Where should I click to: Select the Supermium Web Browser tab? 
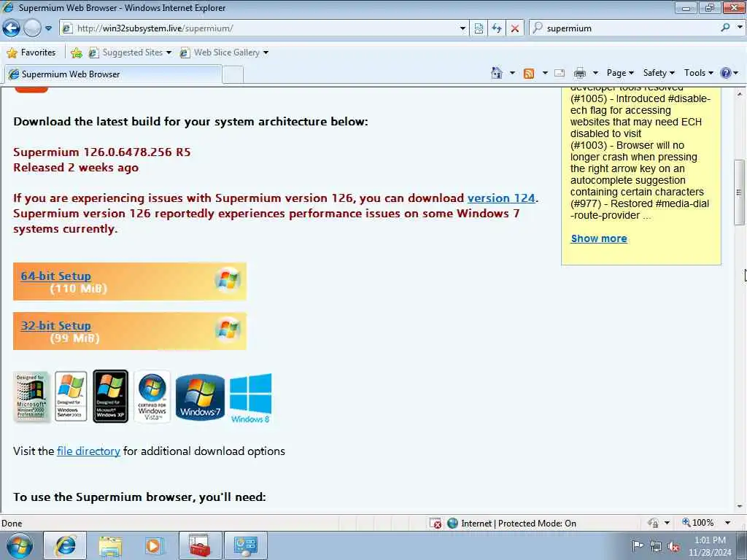(113, 74)
